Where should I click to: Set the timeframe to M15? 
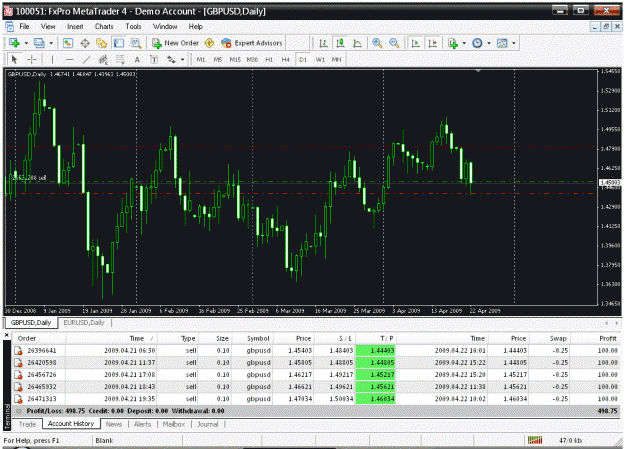point(235,60)
